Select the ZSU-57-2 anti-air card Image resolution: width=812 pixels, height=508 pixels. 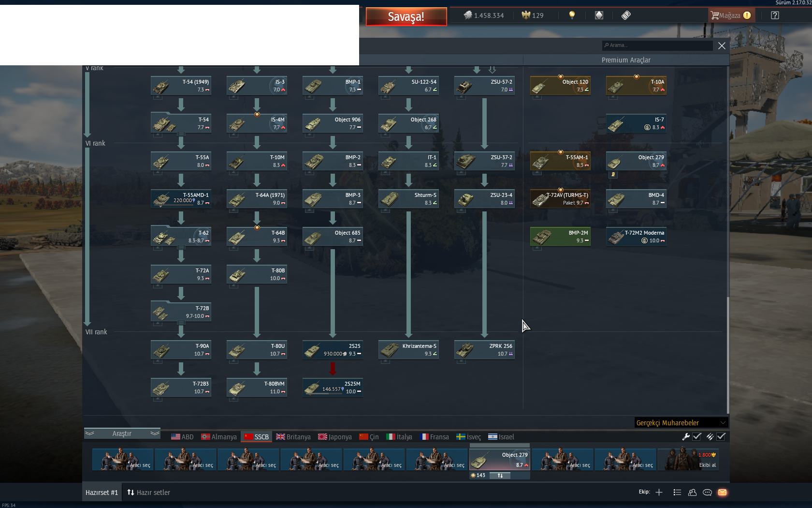(484, 86)
